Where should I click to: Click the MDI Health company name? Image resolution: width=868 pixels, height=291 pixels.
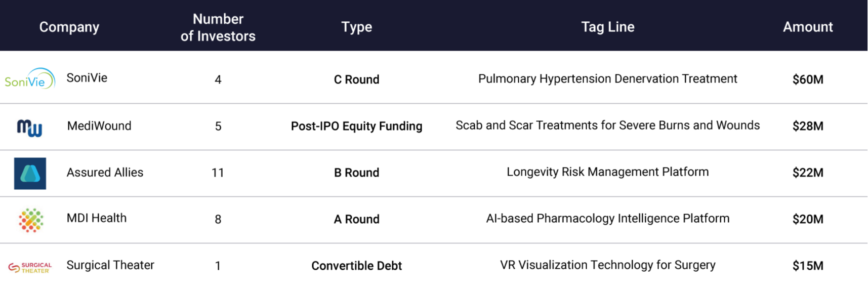pyautogui.click(x=97, y=218)
